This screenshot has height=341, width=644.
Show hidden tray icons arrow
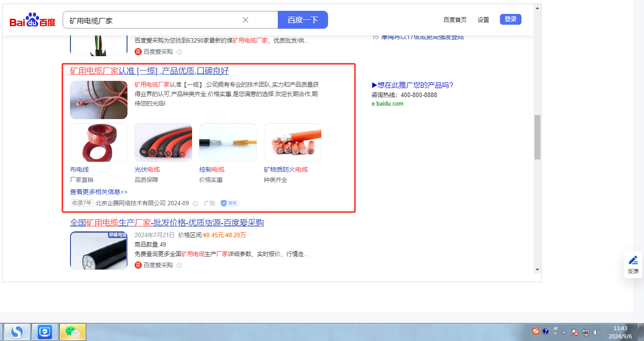564,332
